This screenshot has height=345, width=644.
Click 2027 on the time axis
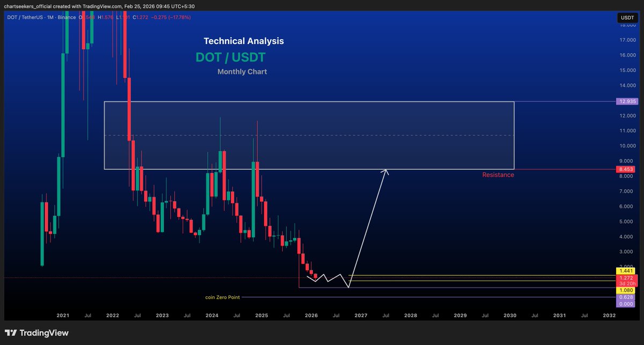(x=361, y=316)
